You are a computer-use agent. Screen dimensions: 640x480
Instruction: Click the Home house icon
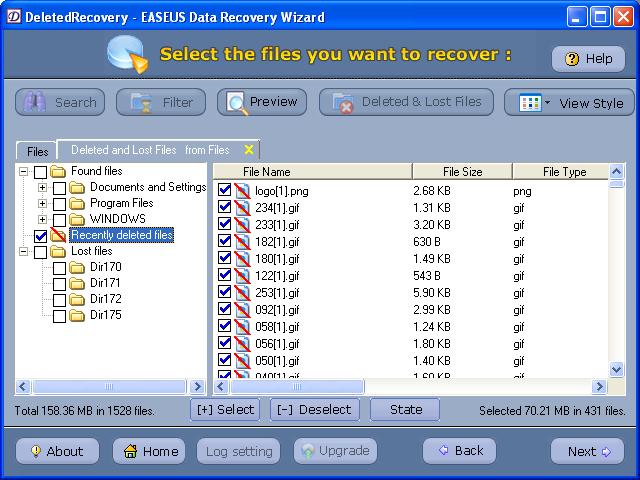point(131,451)
